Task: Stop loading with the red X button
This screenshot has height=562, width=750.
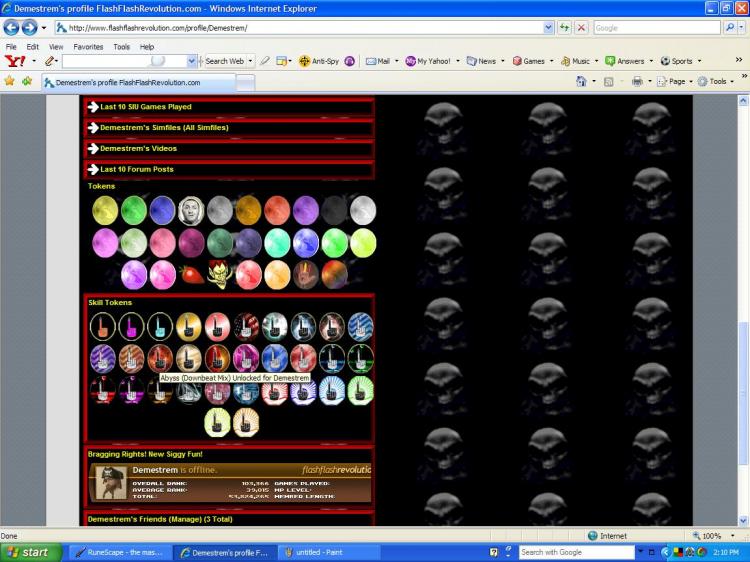Action: click(x=581, y=28)
